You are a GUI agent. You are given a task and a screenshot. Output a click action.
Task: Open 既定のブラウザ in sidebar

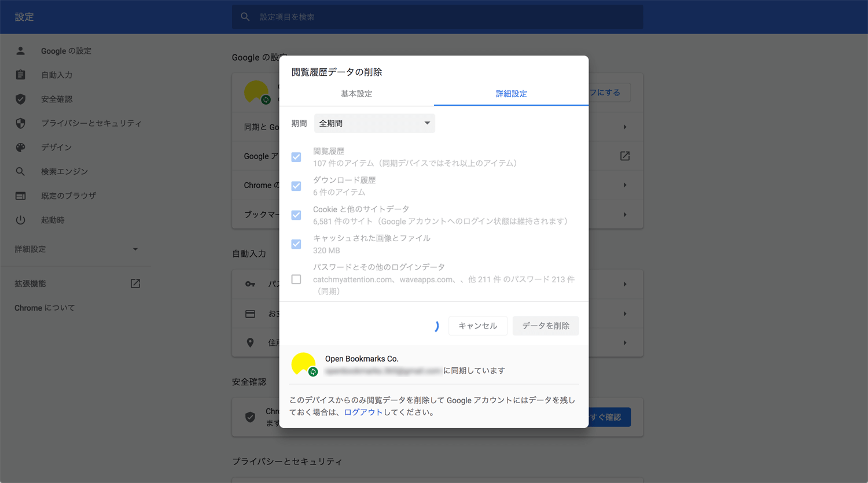coord(68,196)
